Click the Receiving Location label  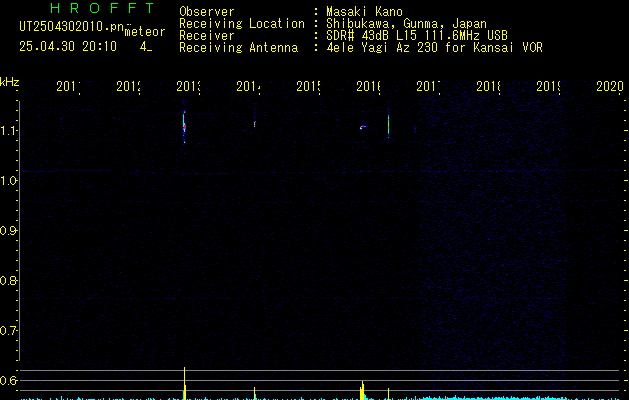point(242,24)
